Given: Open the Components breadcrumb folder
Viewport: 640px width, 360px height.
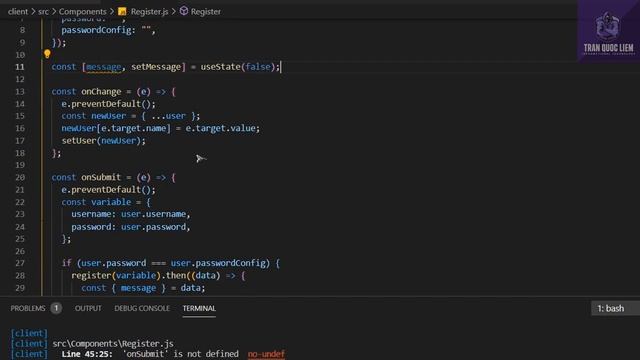Looking at the screenshot, I should (82, 11).
